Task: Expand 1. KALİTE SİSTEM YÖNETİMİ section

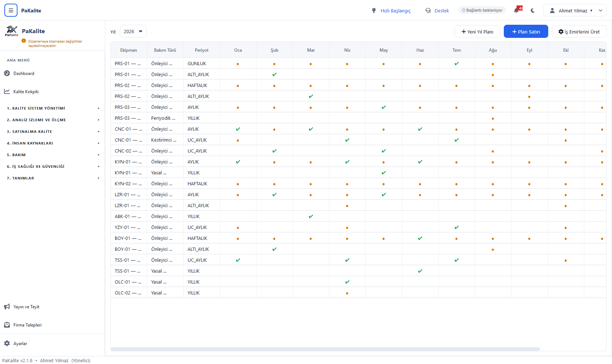Action: [52, 108]
